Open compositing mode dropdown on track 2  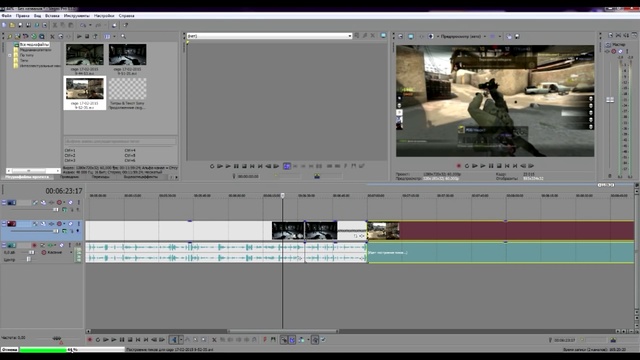click(64, 231)
